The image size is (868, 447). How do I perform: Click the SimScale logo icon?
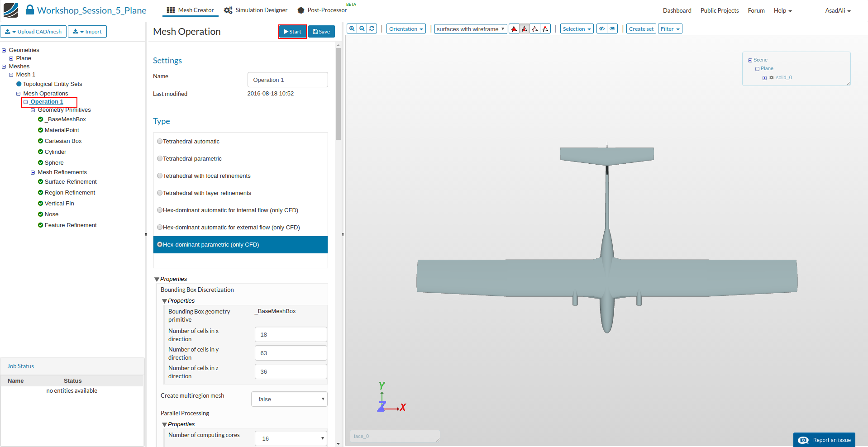click(11, 10)
